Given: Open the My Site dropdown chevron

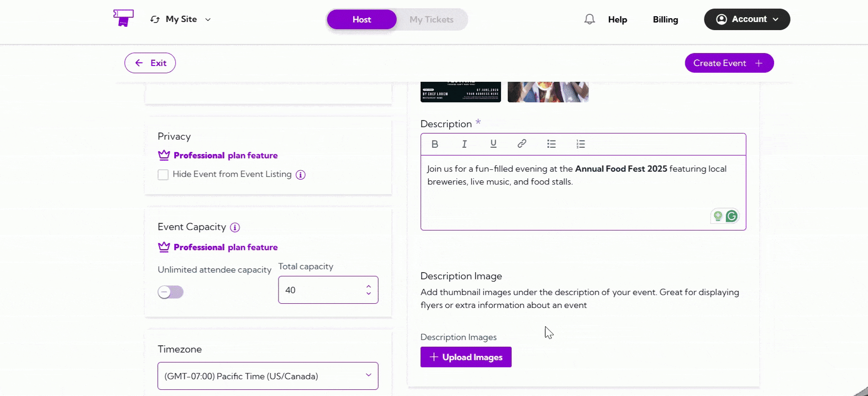Looking at the screenshot, I should coord(208,20).
